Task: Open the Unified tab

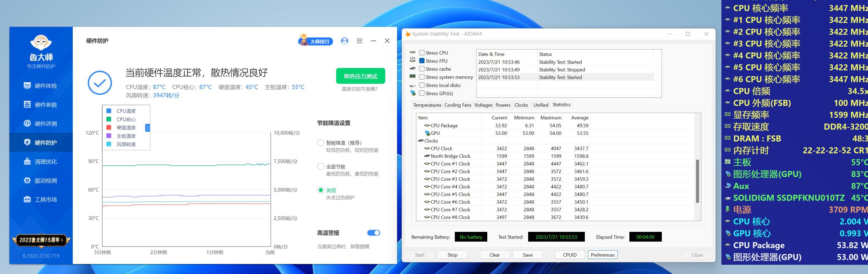Action: tap(541, 105)
